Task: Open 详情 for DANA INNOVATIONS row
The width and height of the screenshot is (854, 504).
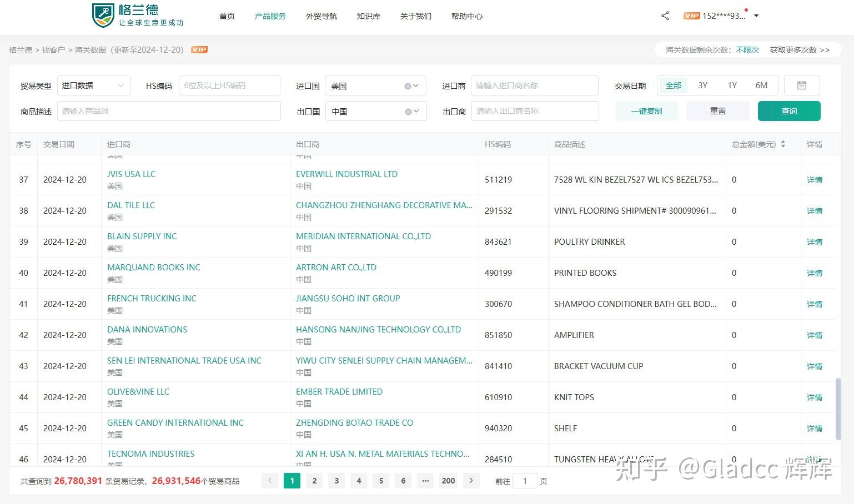Action: (x=815, y=335)
